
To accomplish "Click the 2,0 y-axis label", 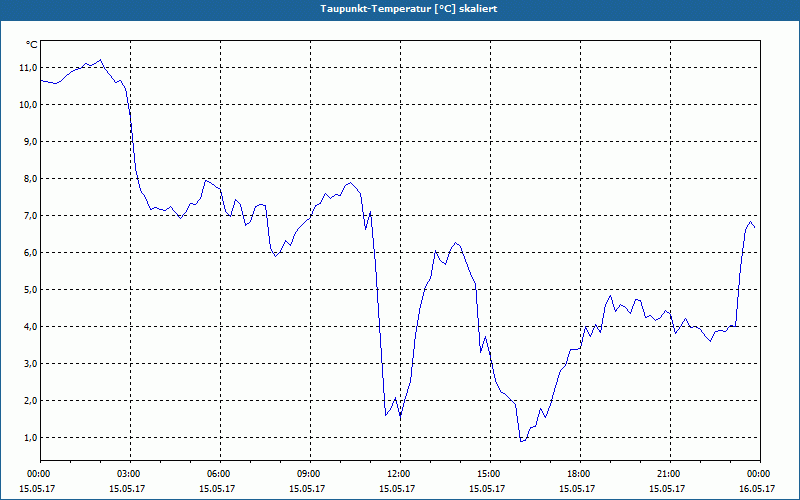I will 30,401.
